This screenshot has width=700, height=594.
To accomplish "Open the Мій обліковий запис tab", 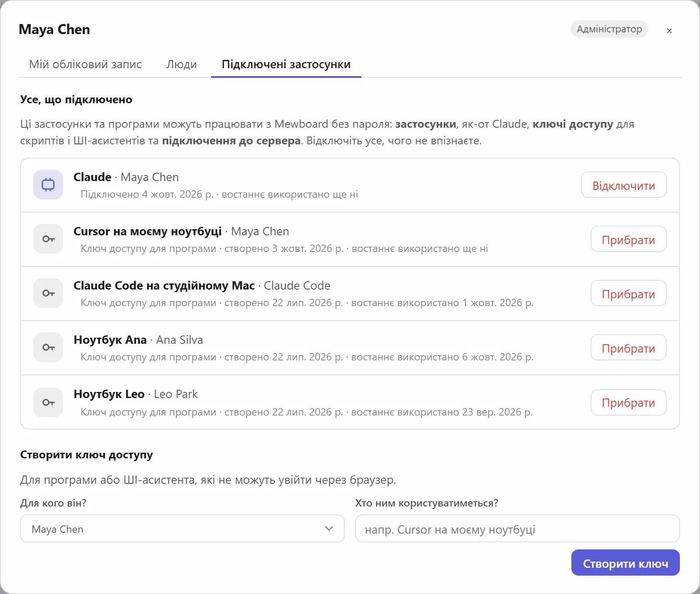I will tap(85, 64).
